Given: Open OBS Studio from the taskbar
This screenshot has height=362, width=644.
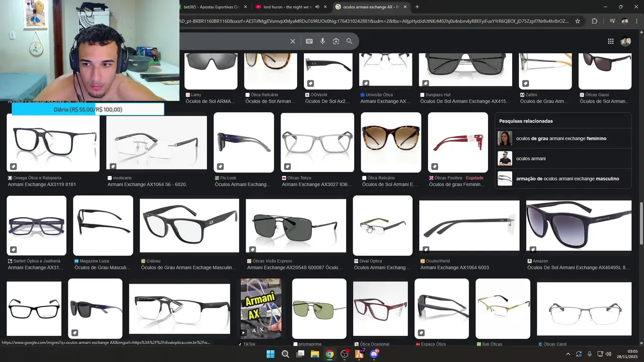Looking at the screenshot, I should click(x=345, y=354).
